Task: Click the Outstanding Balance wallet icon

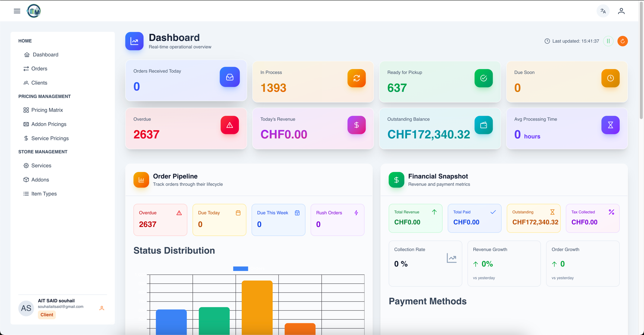Action: (x=484, y=125)
